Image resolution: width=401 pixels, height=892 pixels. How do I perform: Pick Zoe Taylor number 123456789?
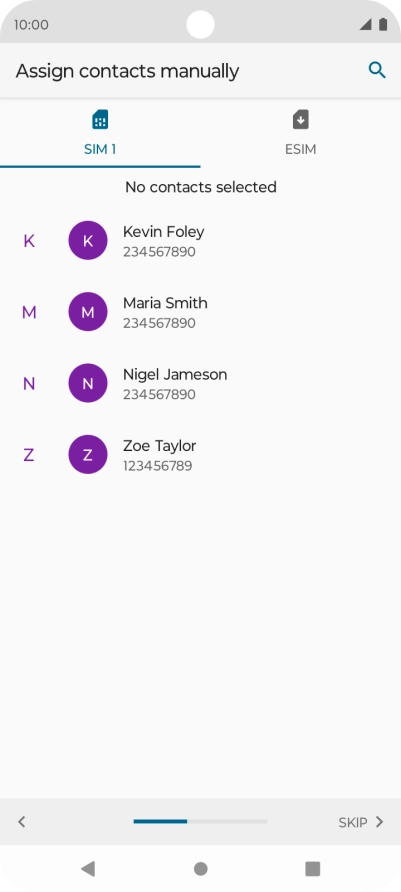coord(158,466)
